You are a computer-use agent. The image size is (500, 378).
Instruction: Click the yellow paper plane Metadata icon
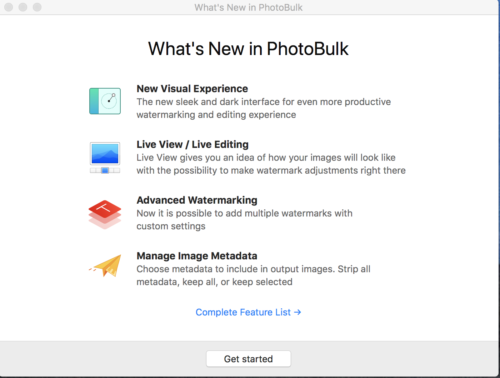point(105,266)
